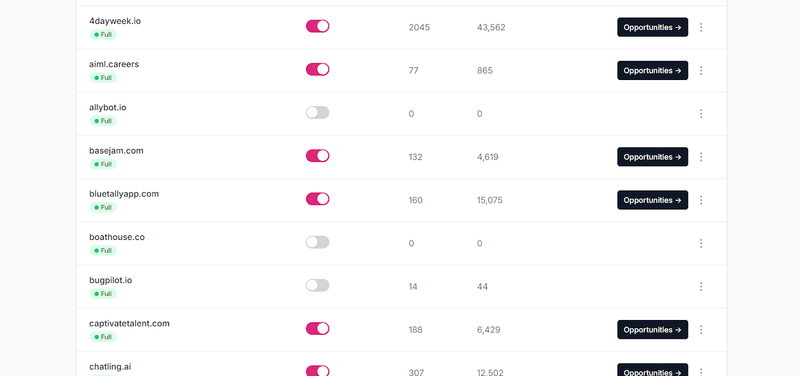Turn off the chatling.ai toggle
800x376 pixels.
tap(317, 371)
